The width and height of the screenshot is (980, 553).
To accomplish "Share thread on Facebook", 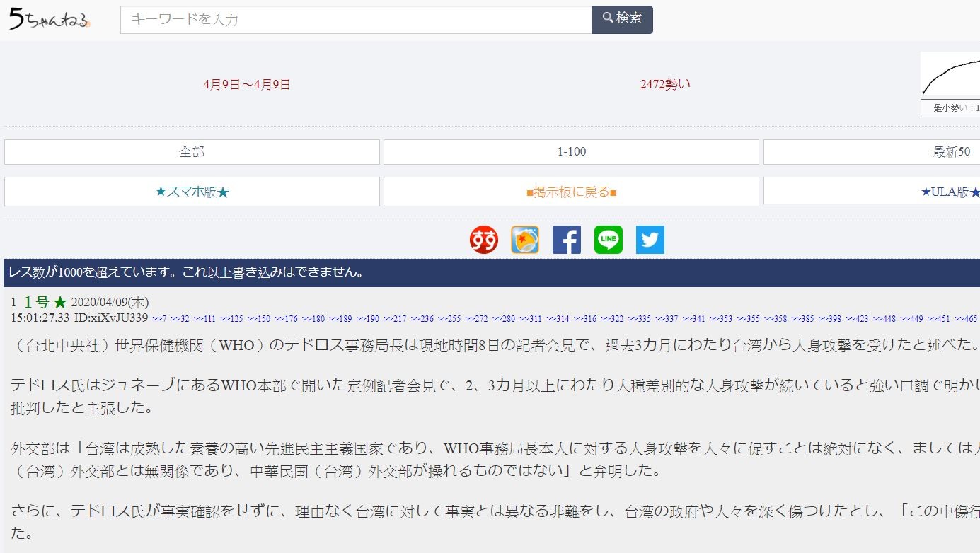I will coord(567,240).
